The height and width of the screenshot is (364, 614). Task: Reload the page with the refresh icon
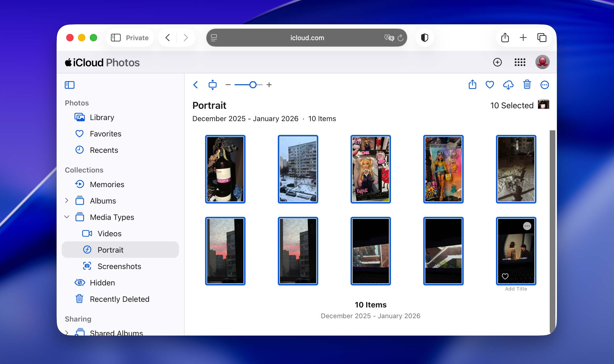coord(400,38)
